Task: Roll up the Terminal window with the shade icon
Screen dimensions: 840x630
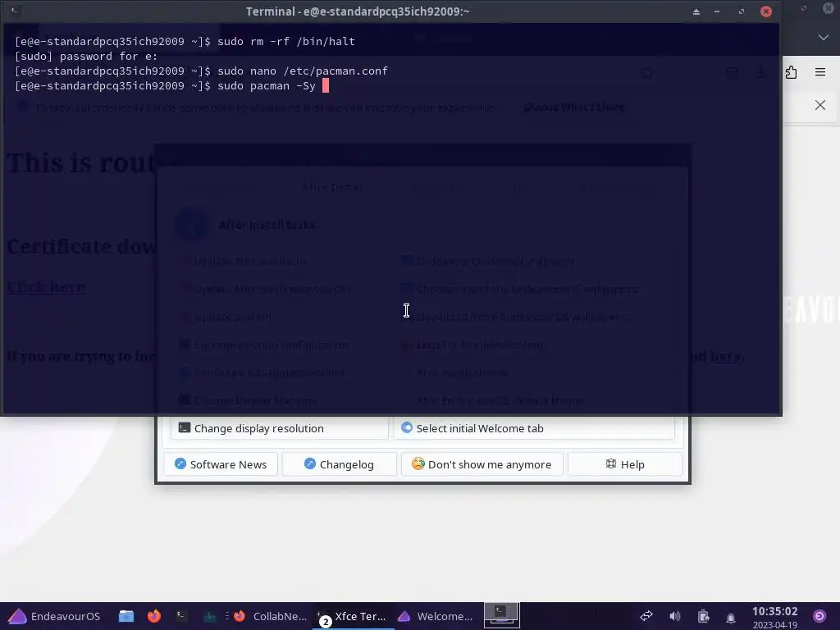Action: (696, 11)
